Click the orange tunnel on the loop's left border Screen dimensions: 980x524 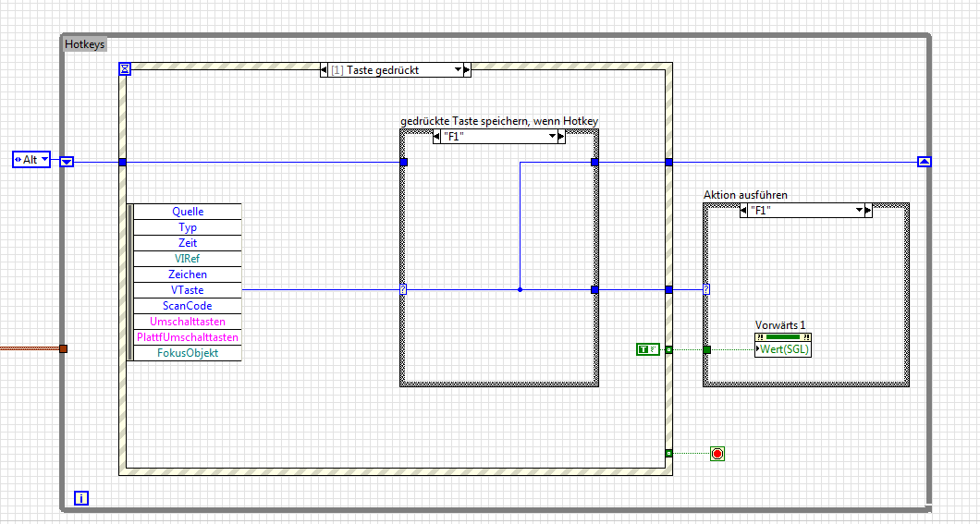pyautogui.click(x=63, y=348)
